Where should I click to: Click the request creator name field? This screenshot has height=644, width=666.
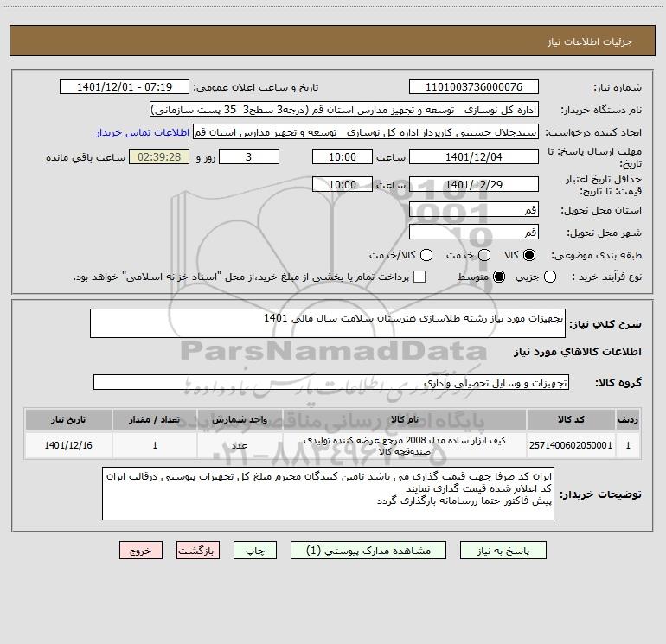[x=366, y=132]
